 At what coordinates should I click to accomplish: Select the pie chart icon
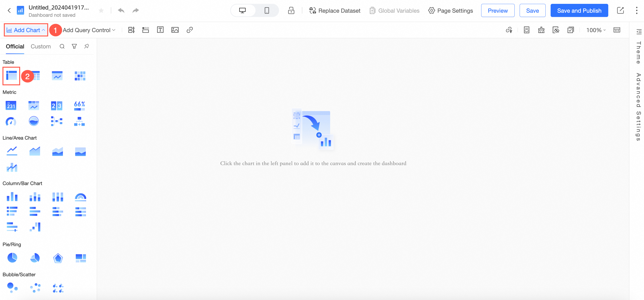coord(12,257)
